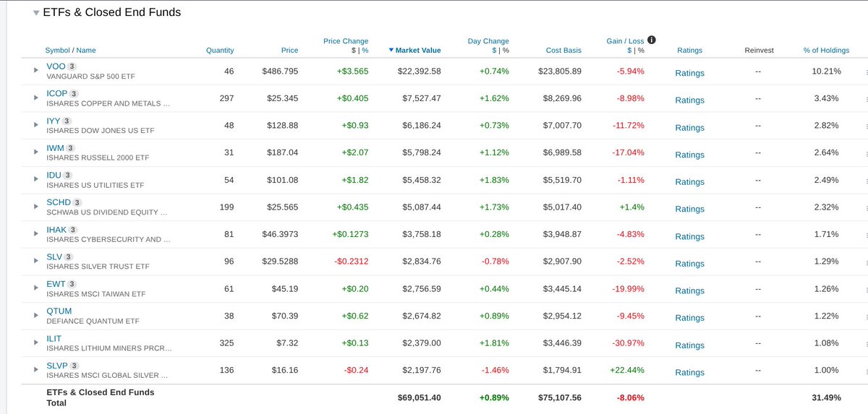This screenshot has width=868, height=414.
Task: Sort by the Cost Basis column header
Action: 563,51
